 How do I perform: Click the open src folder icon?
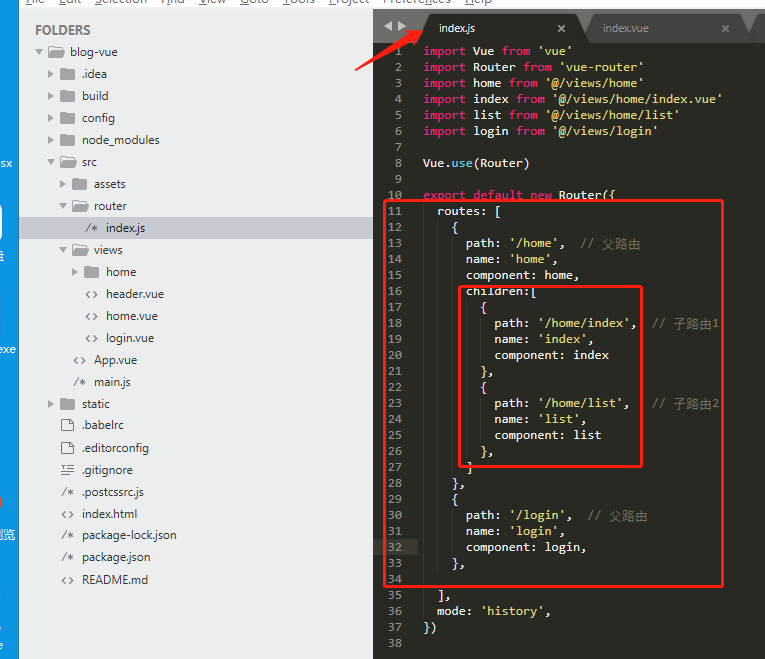tap(68, 161)
